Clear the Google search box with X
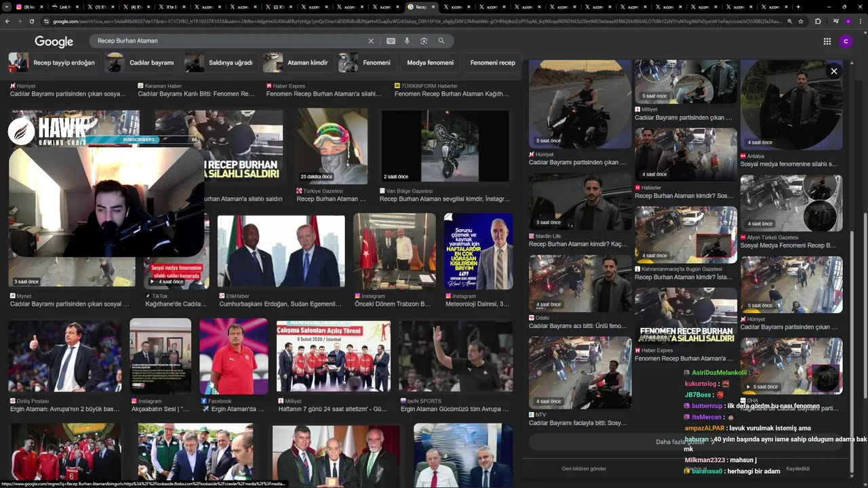This screenshot has width=868, height=488. coord(371,41)
